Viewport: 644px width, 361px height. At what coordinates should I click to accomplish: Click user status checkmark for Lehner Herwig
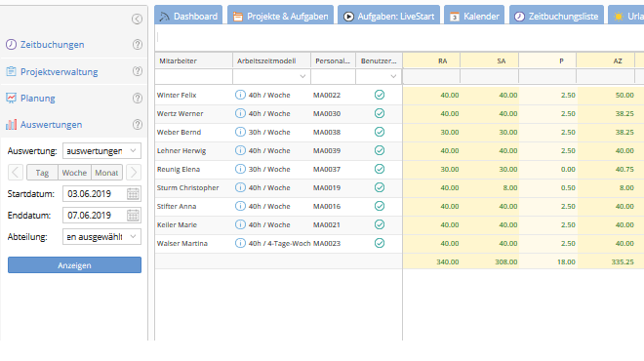point(380,150)
